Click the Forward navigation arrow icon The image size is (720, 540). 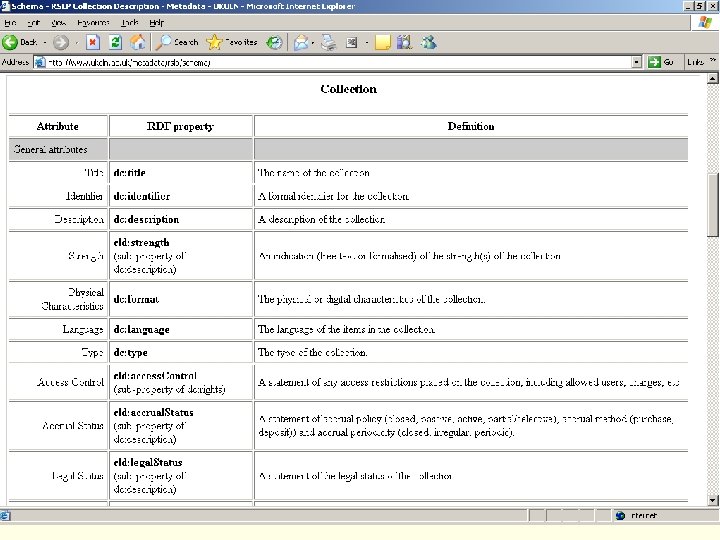coord(61,42)
